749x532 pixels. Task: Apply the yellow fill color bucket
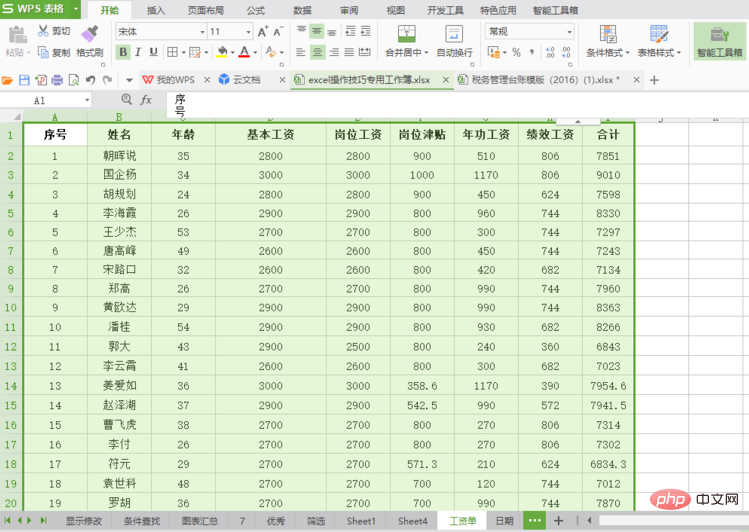click(x=222, y=52)
